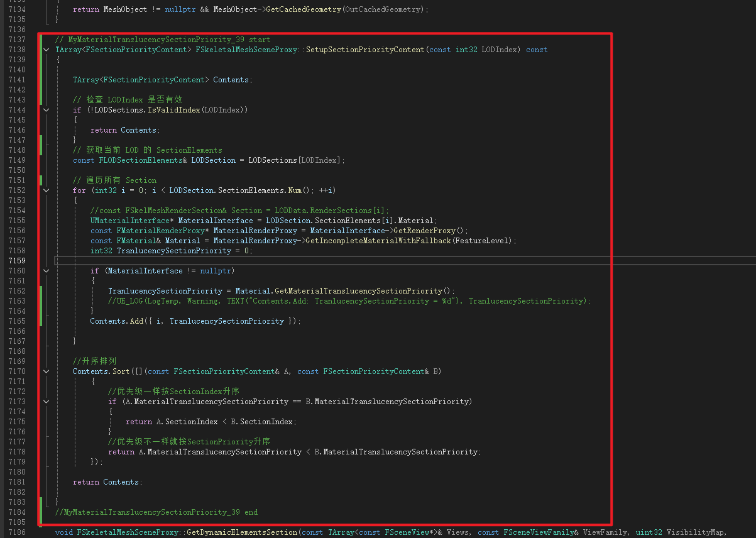Collapse the priority equality if block at line 7173
The width and height of the screenshot is (756, 538).
pyautogui.click(x=47, y=402)
